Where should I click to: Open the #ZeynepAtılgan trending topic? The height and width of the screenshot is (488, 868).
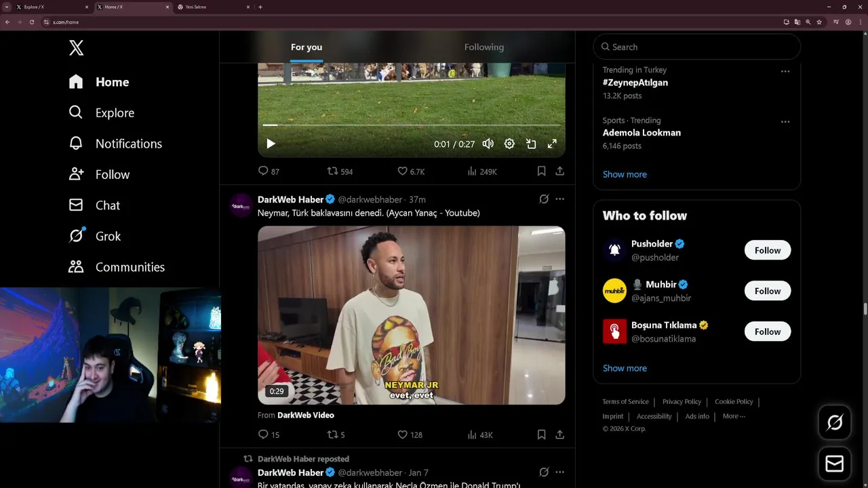635,83
